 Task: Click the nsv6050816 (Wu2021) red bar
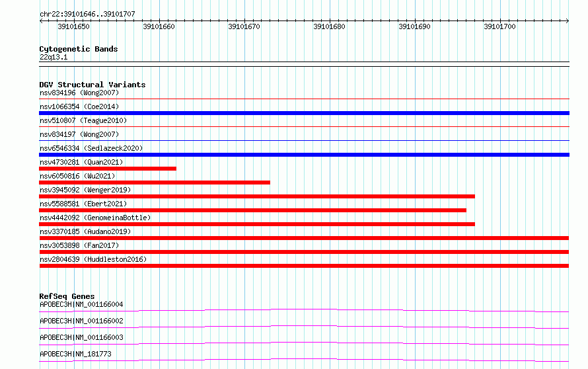point(155,183)
